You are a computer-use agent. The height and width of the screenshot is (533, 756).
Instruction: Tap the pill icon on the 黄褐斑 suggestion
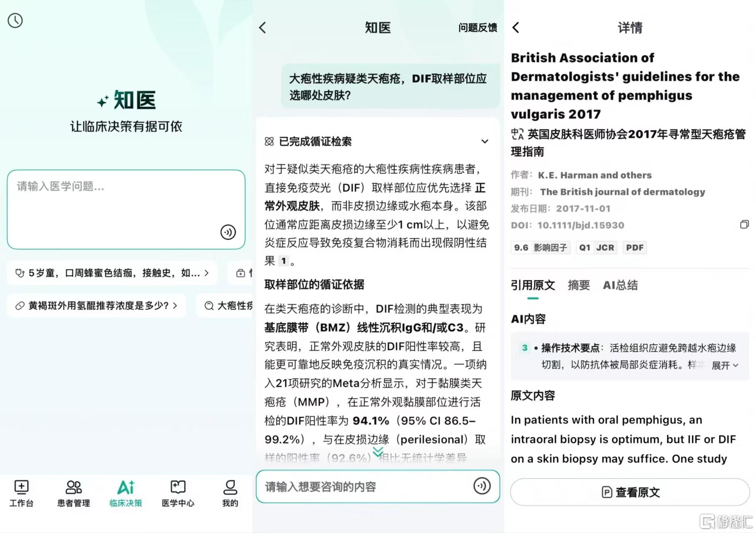click(20, 306)
